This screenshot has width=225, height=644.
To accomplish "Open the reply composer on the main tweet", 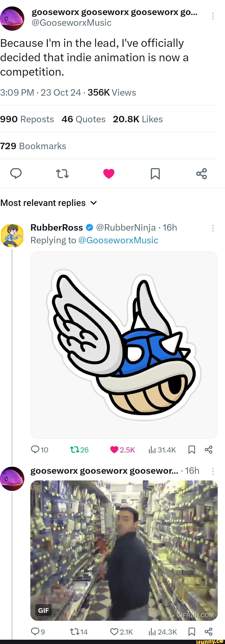I will [x=16, y=174].
